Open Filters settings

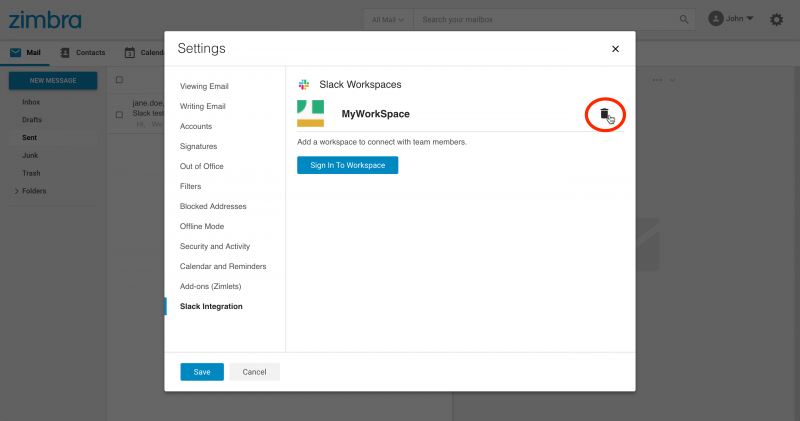[x=190, y=186]
